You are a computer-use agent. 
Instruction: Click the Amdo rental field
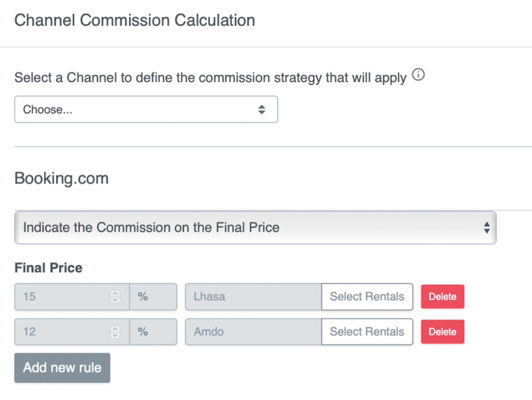click(x=253, y=332)
